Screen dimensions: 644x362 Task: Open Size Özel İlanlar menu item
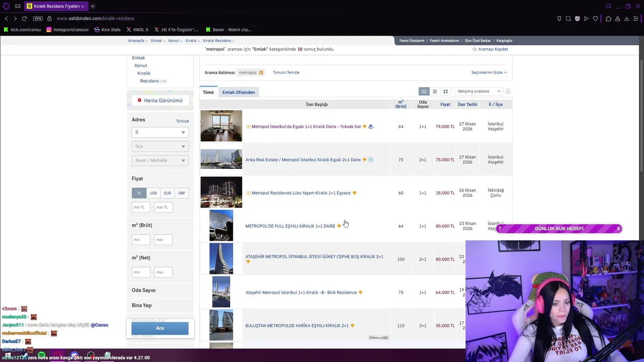click(477, 41)
